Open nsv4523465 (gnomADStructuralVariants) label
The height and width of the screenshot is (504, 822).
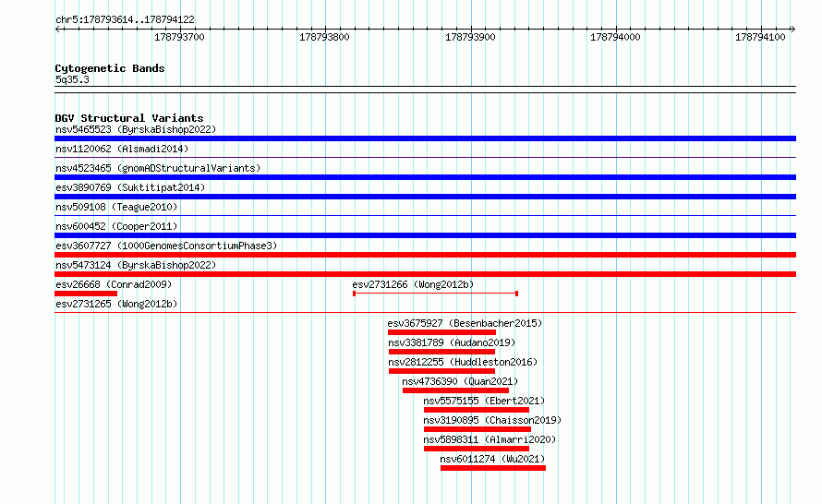158,168
